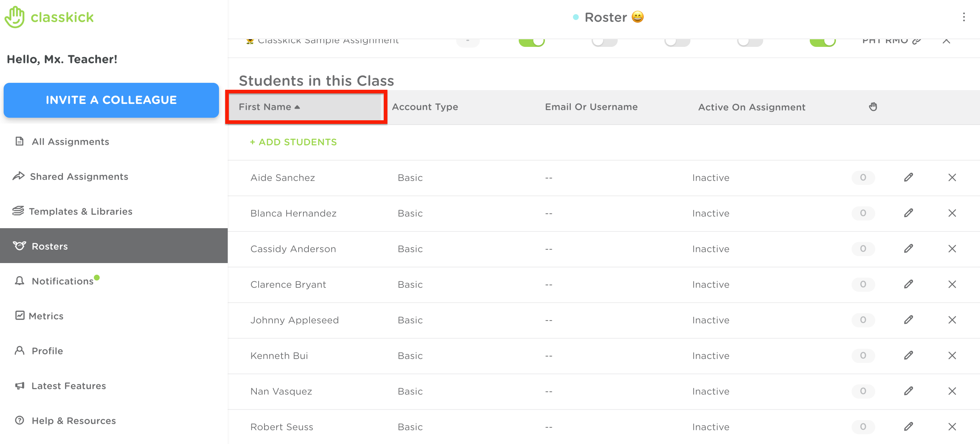
Task: Remove Blanca Hernandez using the X icon
Action: coord(952,213)
